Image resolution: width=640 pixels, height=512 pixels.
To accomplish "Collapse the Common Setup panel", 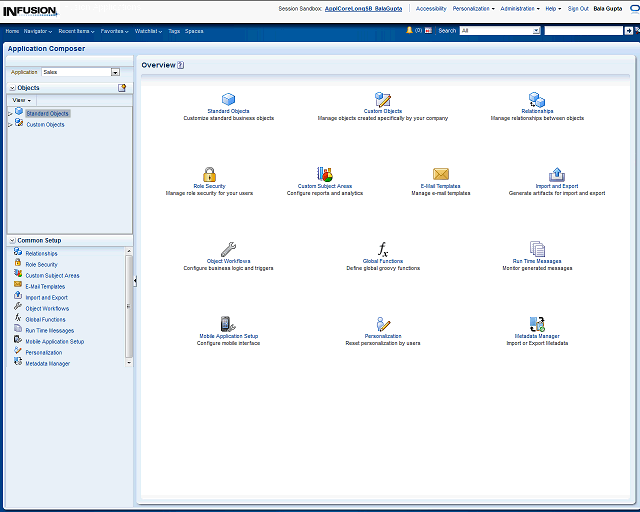I will [x=12, y=241].
